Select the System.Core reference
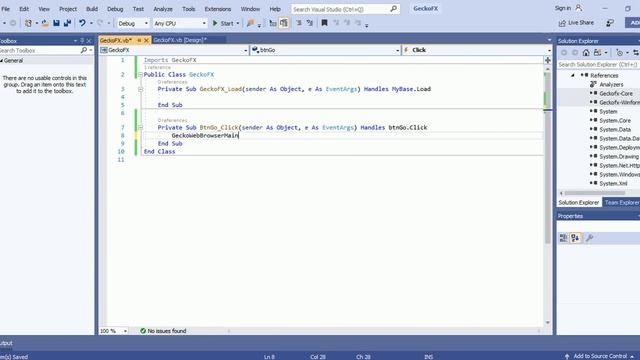This screenshot has width=640, height=360. 615,120
